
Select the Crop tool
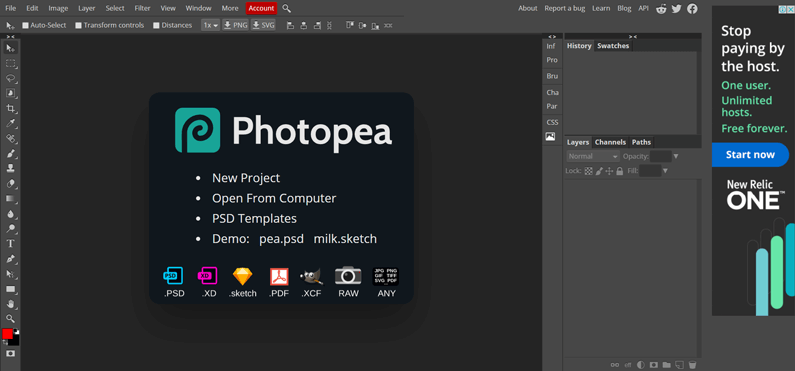pyautogui.click(x=10, y=108)
